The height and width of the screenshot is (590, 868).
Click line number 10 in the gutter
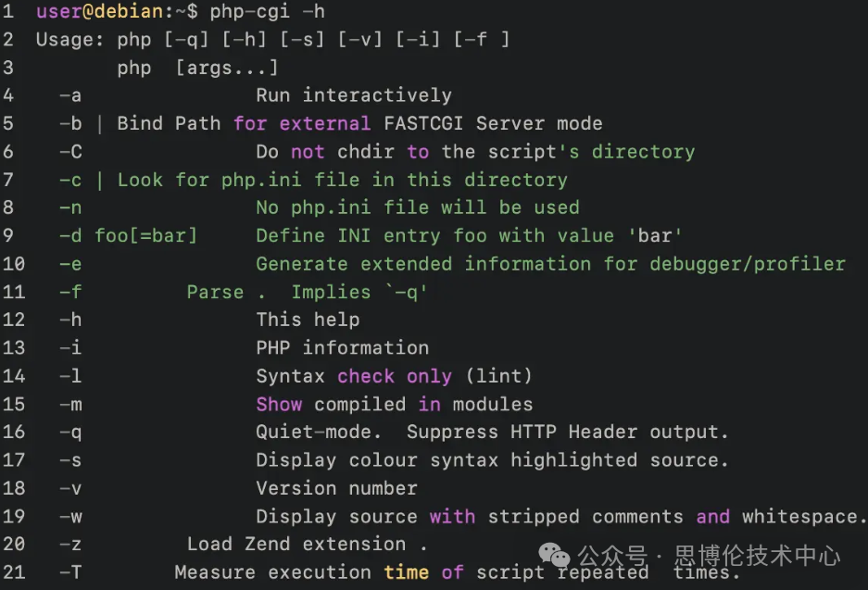click(14, 264)
